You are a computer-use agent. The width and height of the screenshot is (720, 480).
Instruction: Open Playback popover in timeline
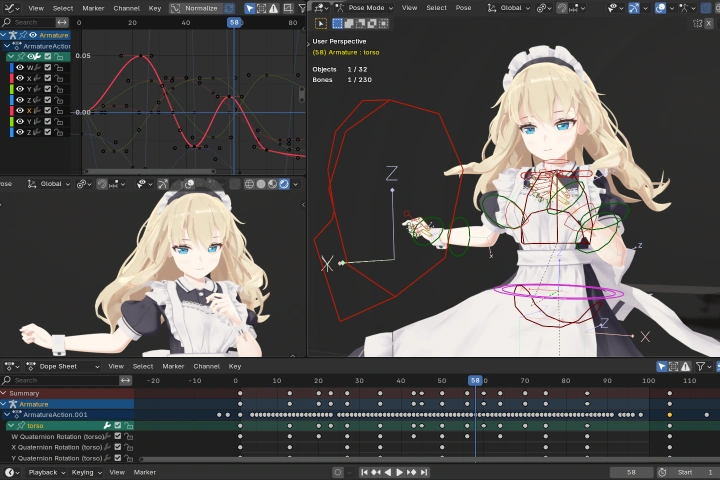(46, 472)
